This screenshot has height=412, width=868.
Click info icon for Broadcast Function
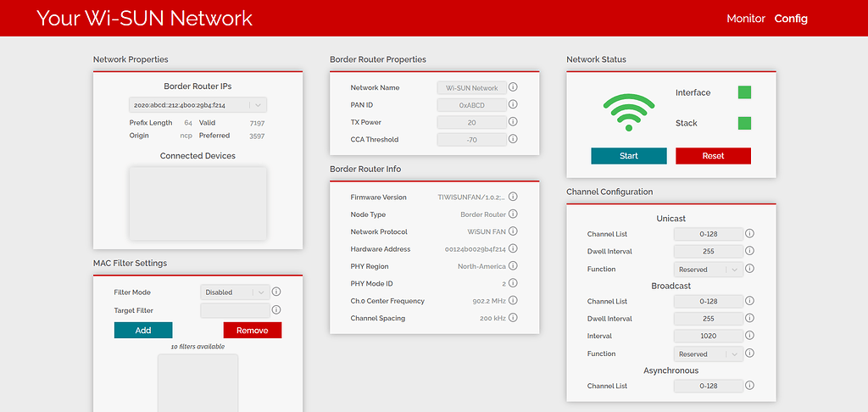click(749, 353)
